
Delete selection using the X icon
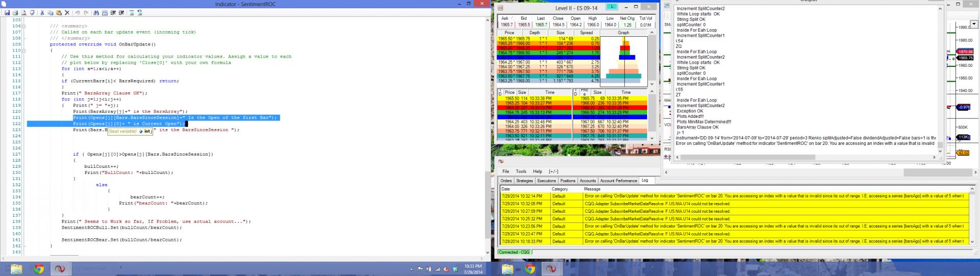click(x=67, y=13)
